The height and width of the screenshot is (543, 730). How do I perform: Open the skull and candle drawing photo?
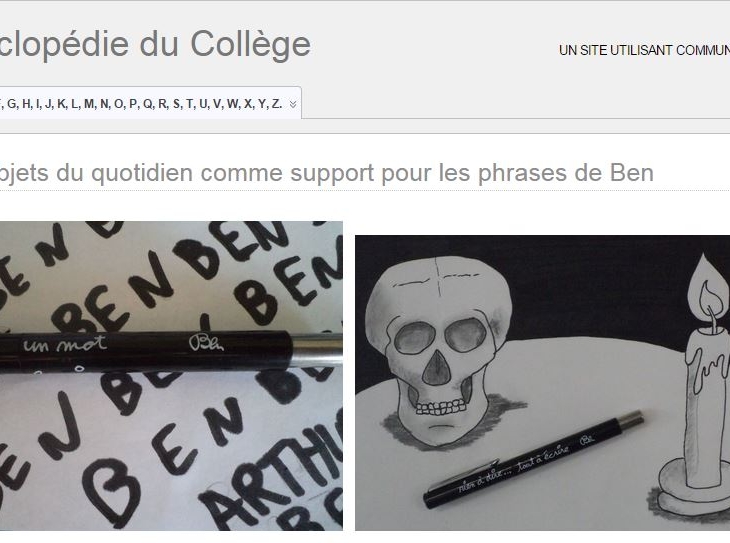pos(542,383)
